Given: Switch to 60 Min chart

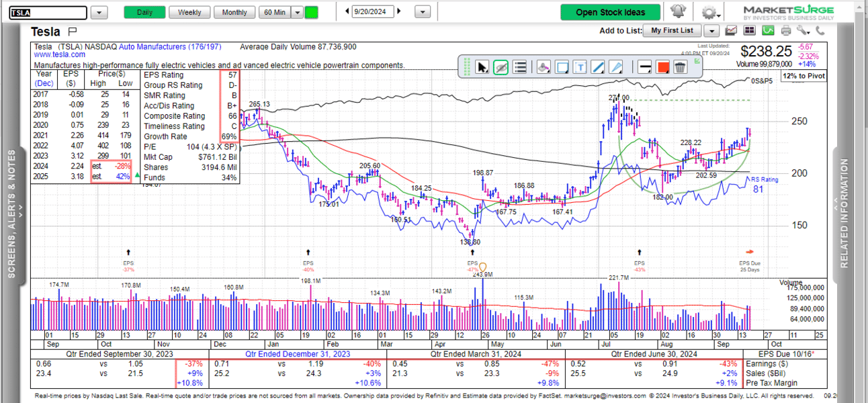Looking at the screenshot, I should [x=275, y=12].
